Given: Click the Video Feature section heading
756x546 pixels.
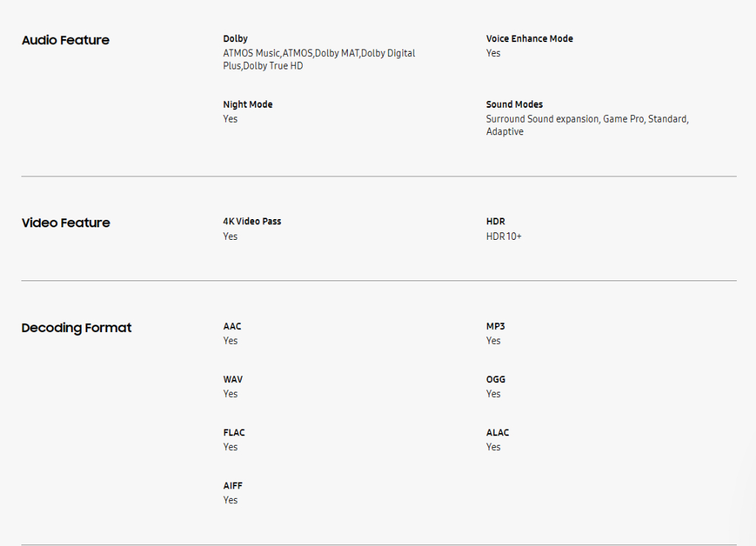Looking at the screenshot, I should coord(66,223).
